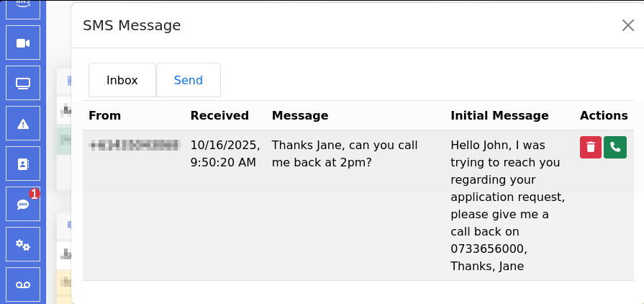Open the contacts address book icon
This screenshot has height=304, width=644.
pos(23,164)
